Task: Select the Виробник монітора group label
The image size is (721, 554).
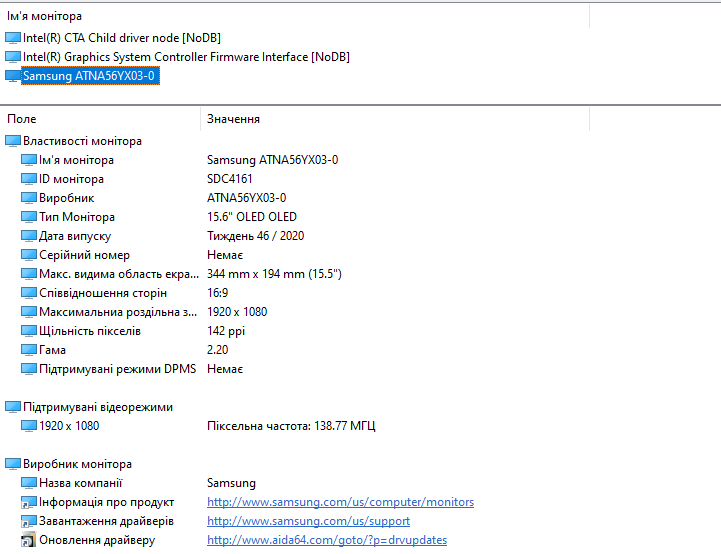Action: coord(77,464)
